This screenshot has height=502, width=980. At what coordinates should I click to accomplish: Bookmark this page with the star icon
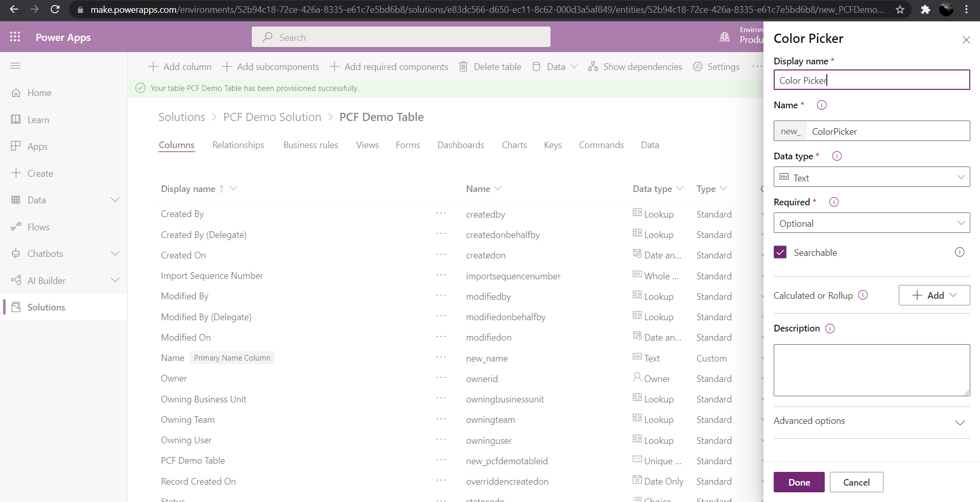click(900, 10)
